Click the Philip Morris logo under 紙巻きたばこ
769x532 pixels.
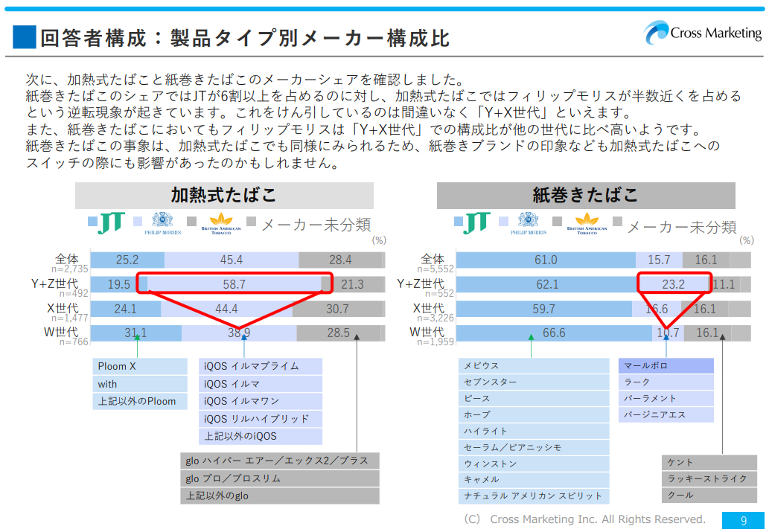click(x=529, y=222)
